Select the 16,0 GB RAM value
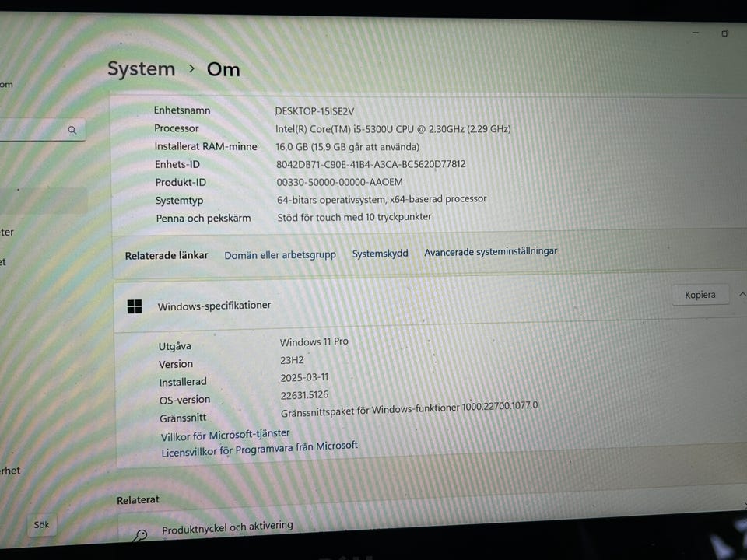The height and width of the screenshot is (560, 747). tap(347, 147)
